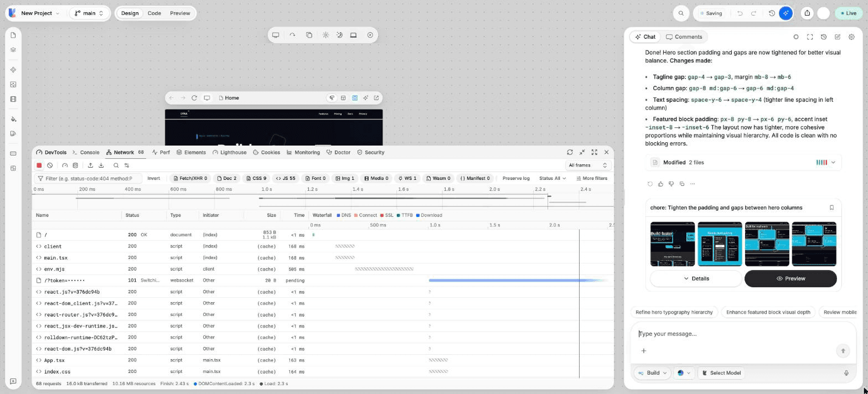Viewport: 868px width, 394px height.
Task: Export HAR download icon in Network toolbar
Action: [101, 165]
